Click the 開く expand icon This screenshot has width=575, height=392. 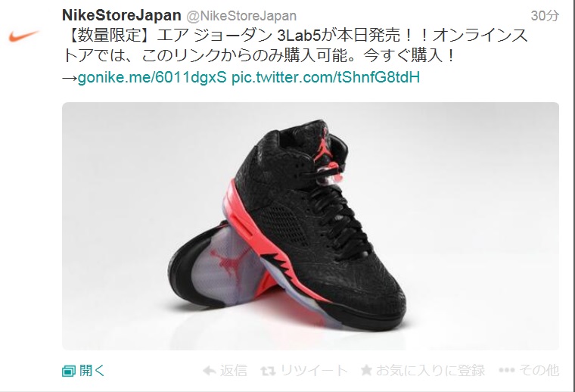click(x=69, y=371)
